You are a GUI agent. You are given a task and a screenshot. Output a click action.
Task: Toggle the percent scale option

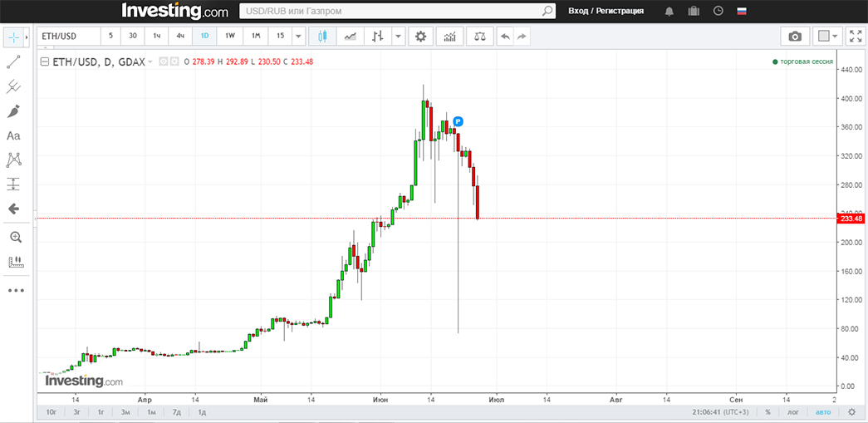point(768,412)
